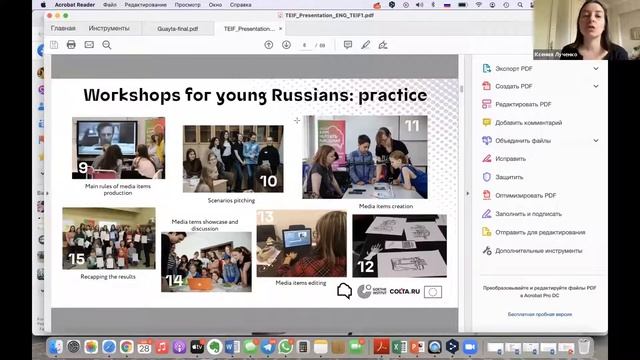Click photo 11 Media items creation
The width and height of the screenshot is (640, 360).
(x=365, y=157)
